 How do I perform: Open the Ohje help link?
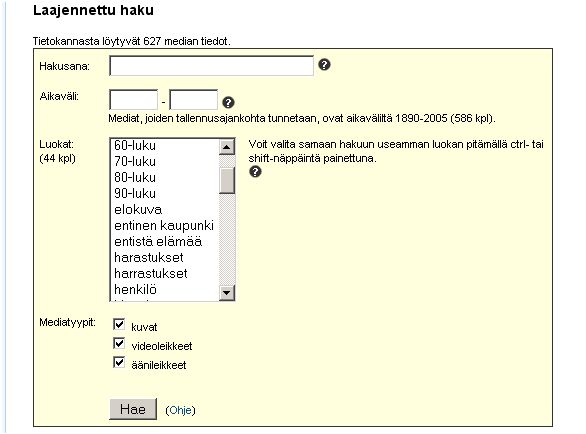(180, 410)
